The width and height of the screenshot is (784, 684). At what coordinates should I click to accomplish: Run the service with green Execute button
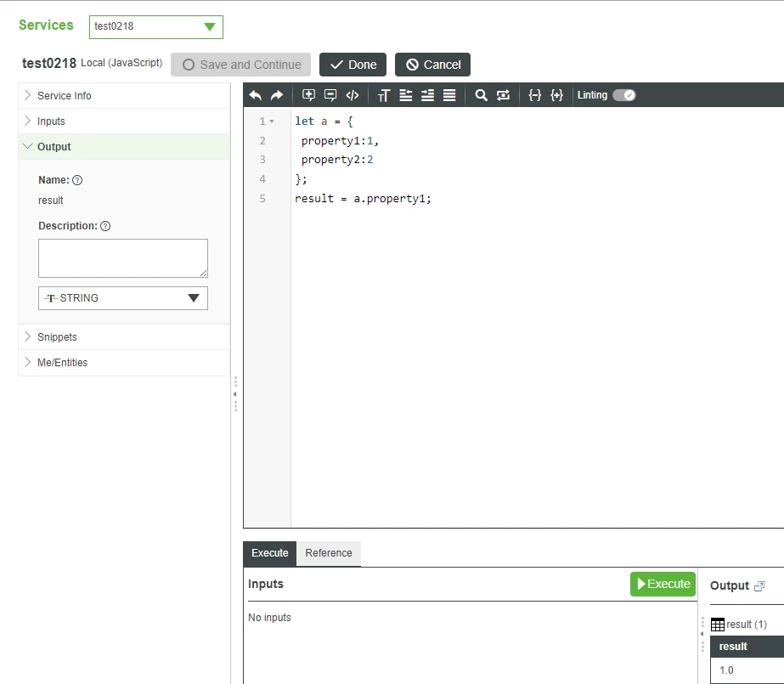663,584
